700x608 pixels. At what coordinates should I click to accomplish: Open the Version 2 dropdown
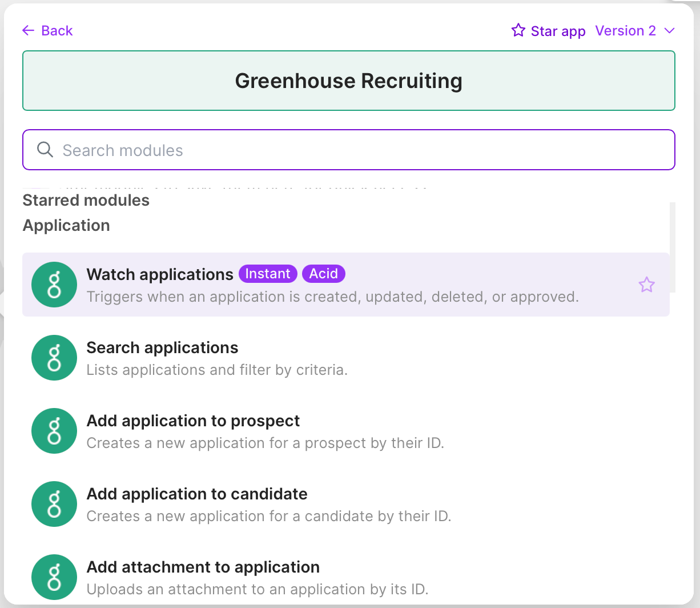tap(635, 31)
